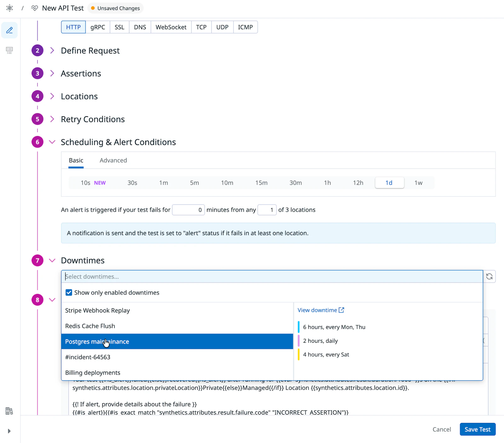Open the books documentation icon in sidebar
The height and width of the screenshot is (443, 504).
9,411
